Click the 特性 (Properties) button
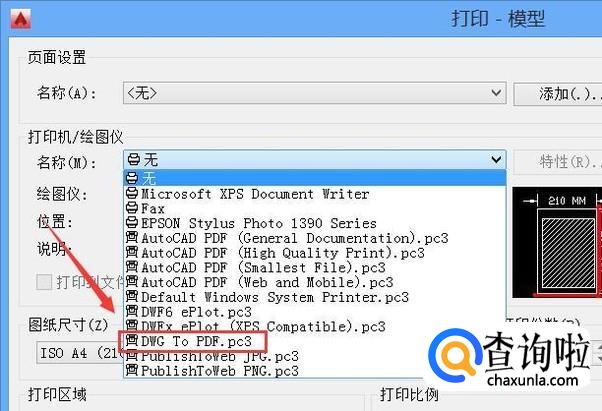 558,162
